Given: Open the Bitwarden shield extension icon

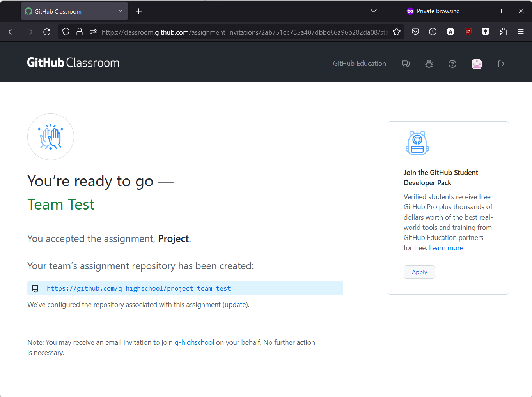Looking at the screenshot, I should tap(486, 32).
